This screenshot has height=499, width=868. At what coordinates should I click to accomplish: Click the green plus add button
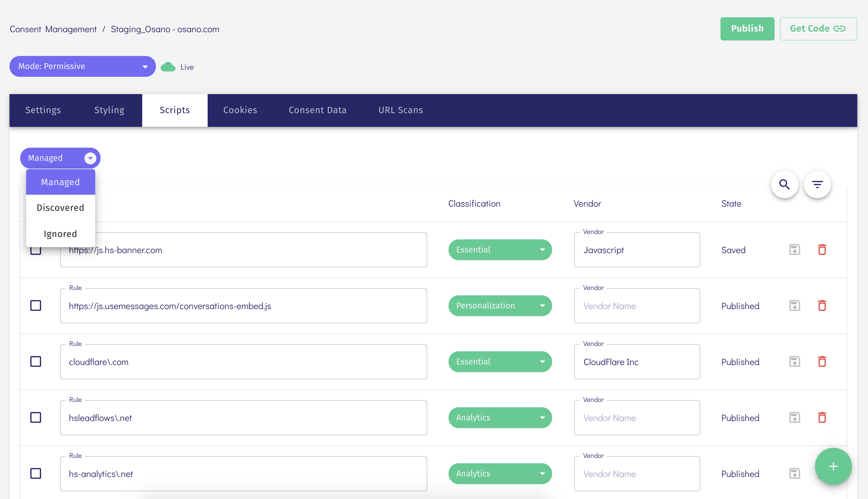click(x=833, y=466)
